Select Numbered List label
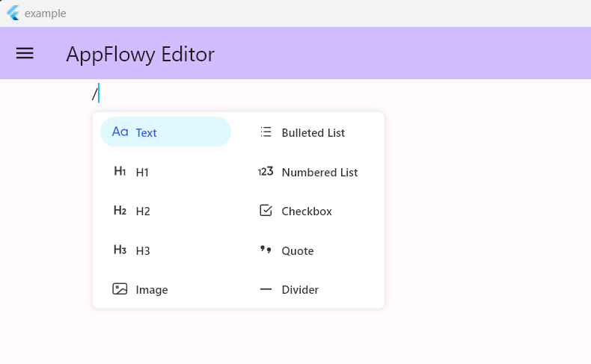The width and height of the screenshot is (591, 364). point(319,173)
